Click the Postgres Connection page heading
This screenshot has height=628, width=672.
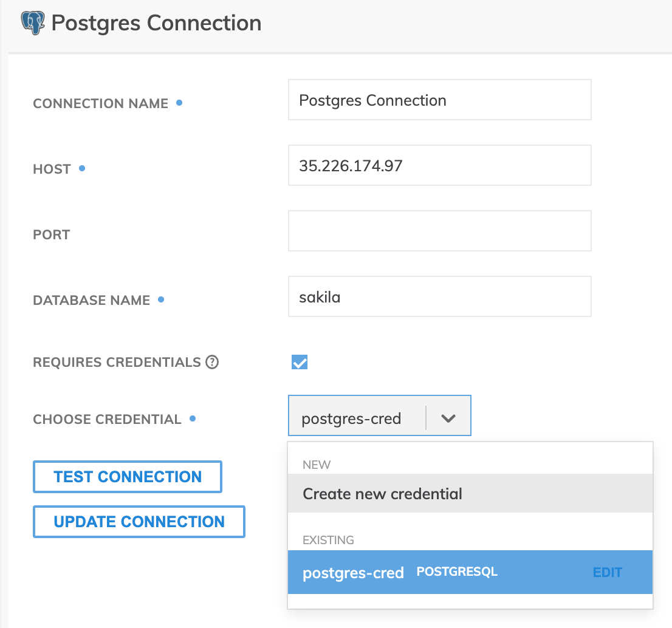156,23
